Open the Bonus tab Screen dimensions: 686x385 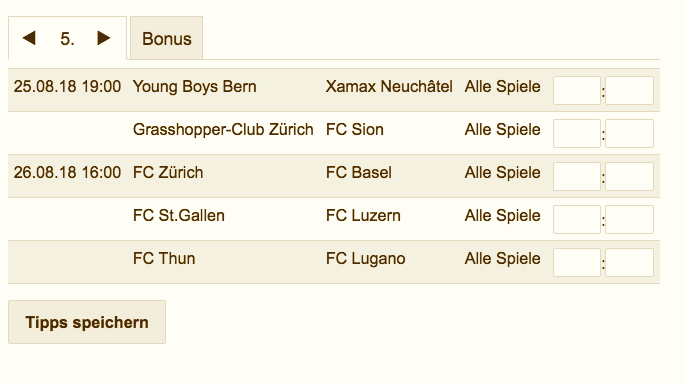(167, 38)
